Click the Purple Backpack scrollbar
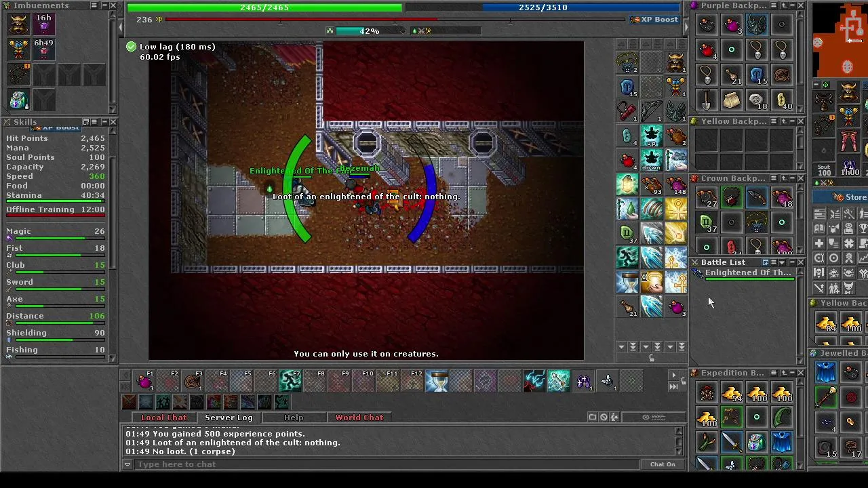Image resolution: width=868 pixels, height=488 pixels. [x=800, y=61]
